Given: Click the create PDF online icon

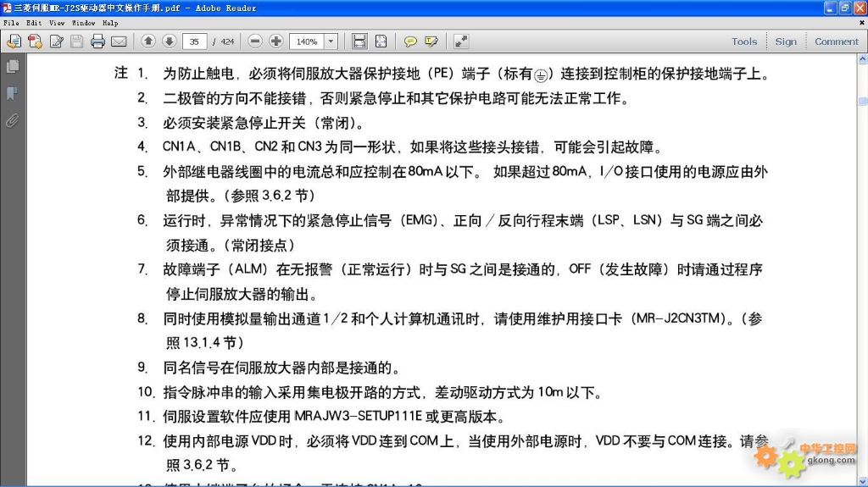Looking at the screenshot, I should (x=14, y=42).
